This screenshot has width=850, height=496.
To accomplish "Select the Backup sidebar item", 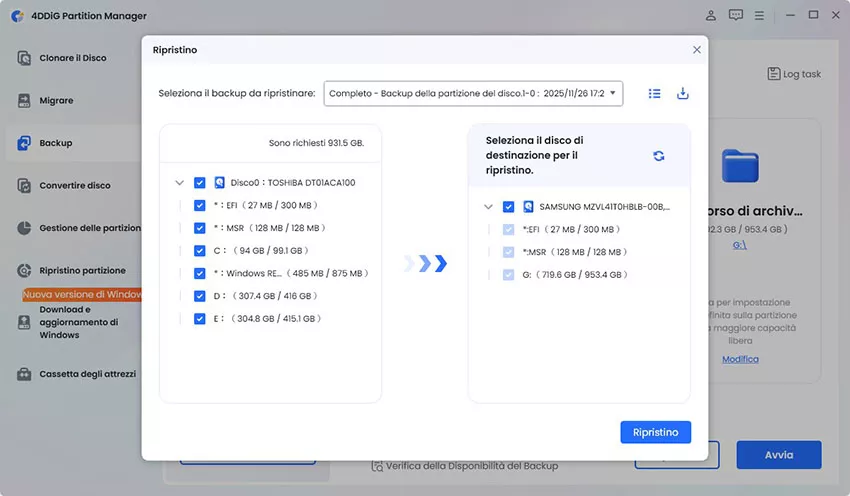I will coord(55,143).
